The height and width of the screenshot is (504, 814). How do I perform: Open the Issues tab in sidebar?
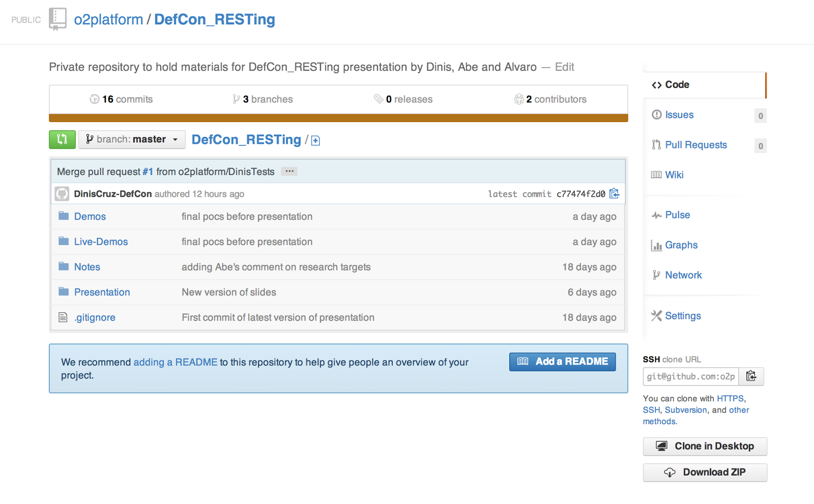[x=679, y=115]
